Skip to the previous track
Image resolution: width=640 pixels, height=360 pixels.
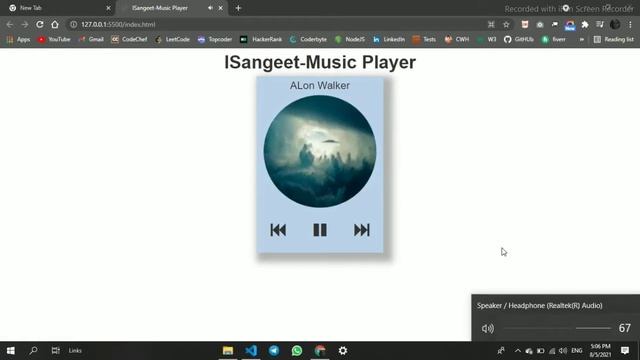tap(278, 230)
